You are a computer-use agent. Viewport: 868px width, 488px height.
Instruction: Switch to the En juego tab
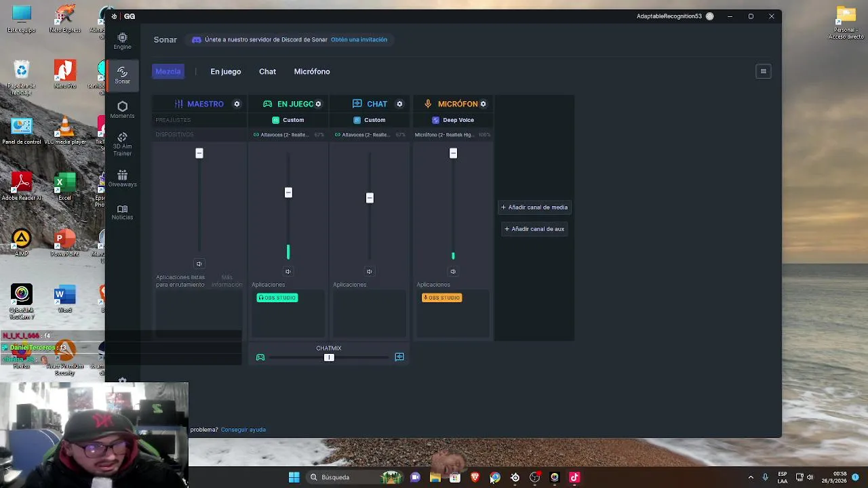tap(226, 71)
